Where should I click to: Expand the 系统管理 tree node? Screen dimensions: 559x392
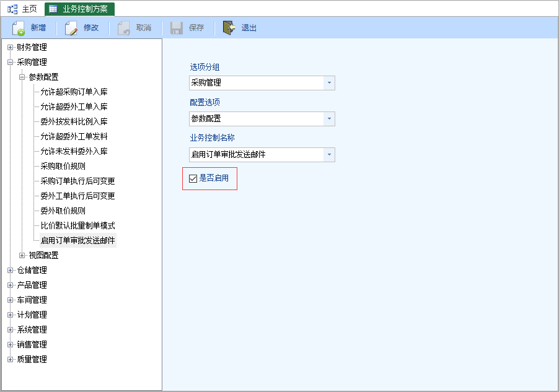click(x=11, y=329)
